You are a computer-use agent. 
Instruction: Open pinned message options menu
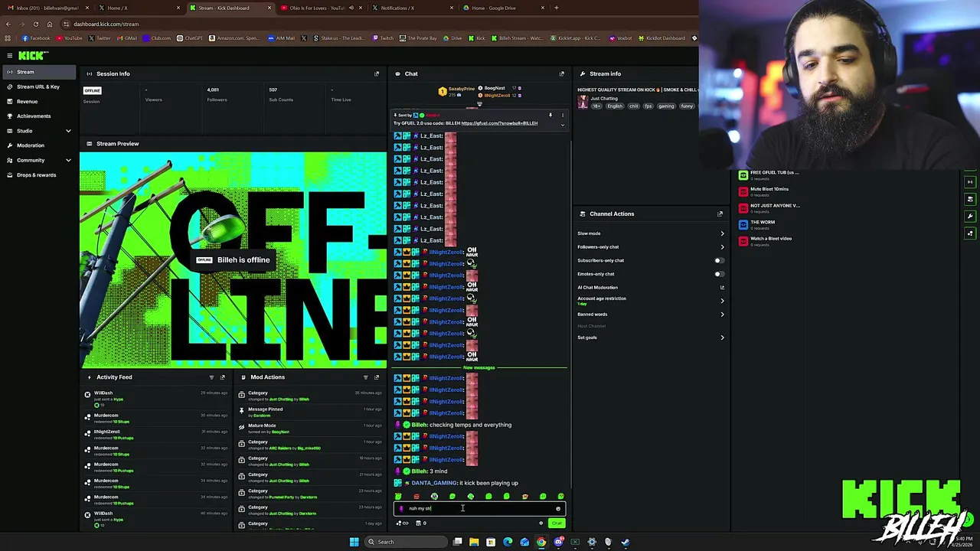click(x=562, y=115)
